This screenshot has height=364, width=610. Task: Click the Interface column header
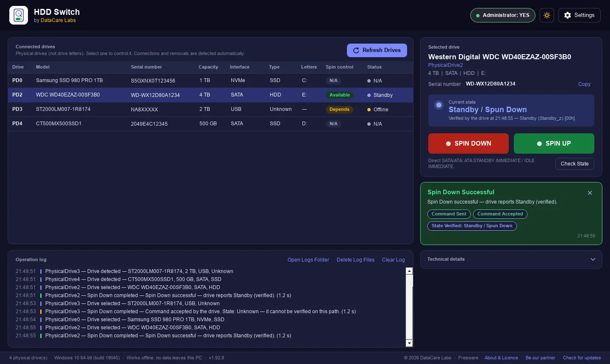(240, 67)
